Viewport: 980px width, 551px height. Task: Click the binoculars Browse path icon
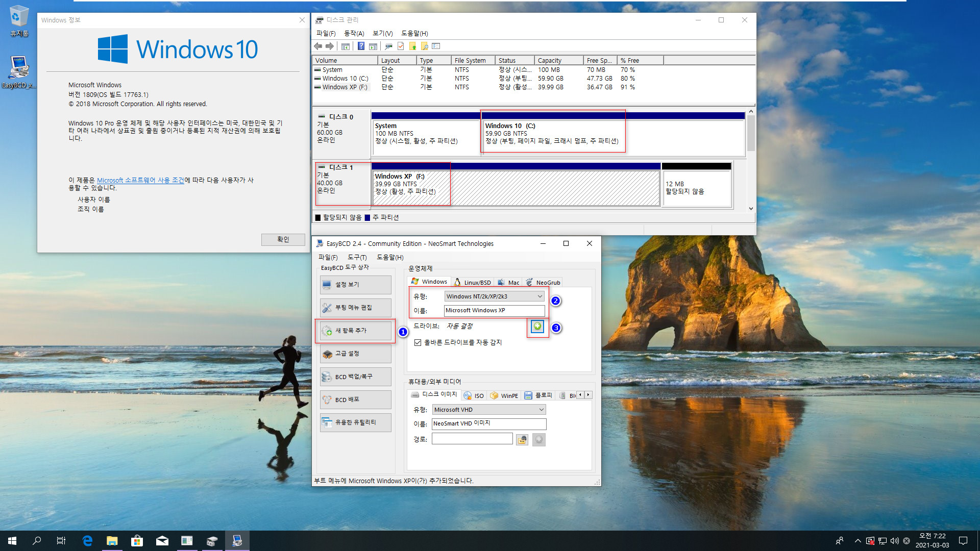pos(522,440)
